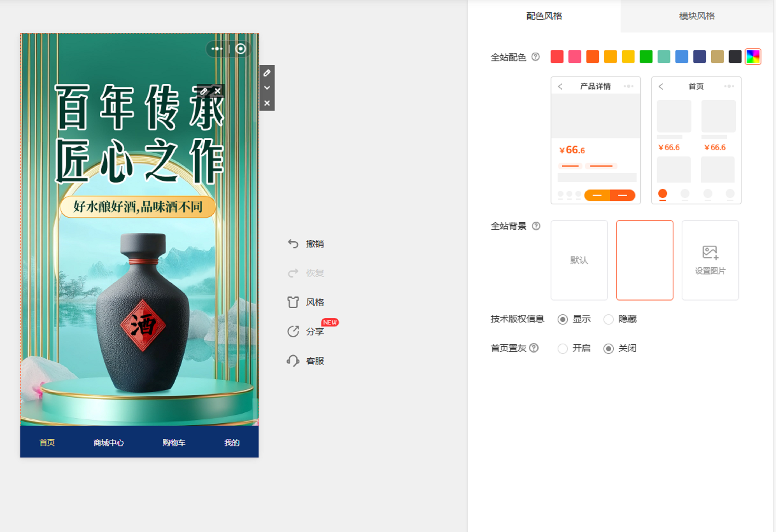Click the Share (分享) icon
The height and width of the screenshot is (532, 776).
click(x=293, y=331)
